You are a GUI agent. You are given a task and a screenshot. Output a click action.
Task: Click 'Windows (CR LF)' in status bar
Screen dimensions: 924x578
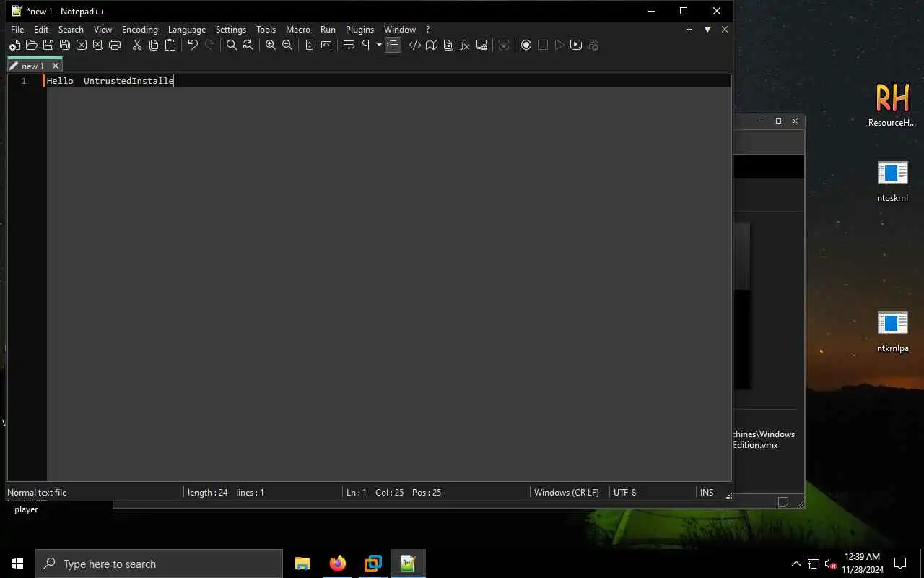[567, 492]
